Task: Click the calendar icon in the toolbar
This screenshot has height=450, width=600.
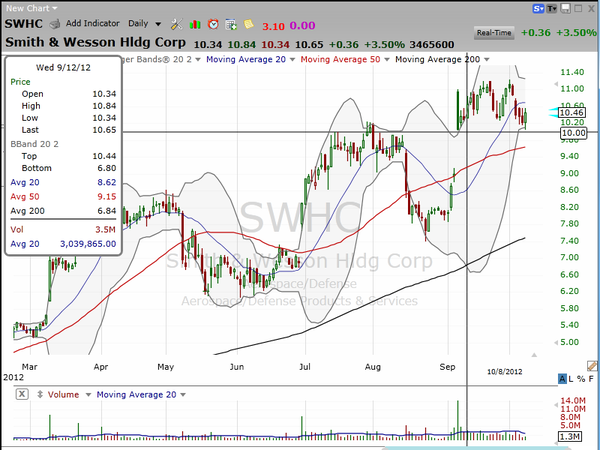Action: (x=229, y=21)
